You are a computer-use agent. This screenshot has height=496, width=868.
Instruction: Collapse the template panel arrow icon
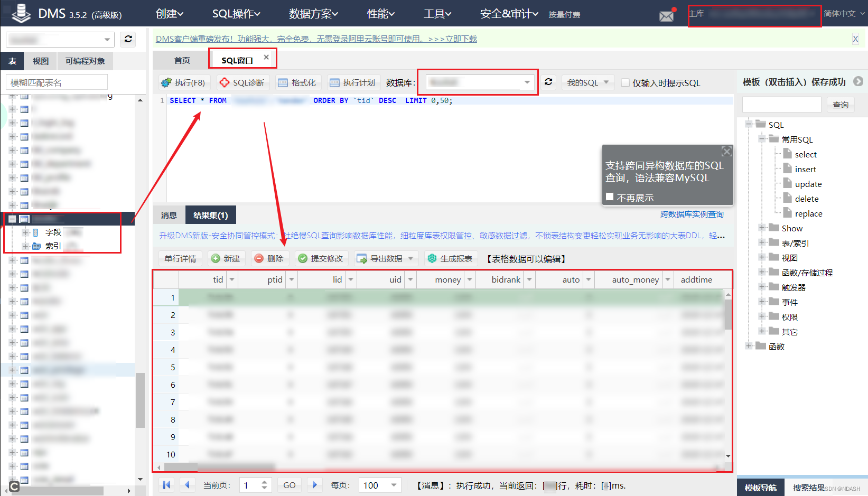point(858,81)
